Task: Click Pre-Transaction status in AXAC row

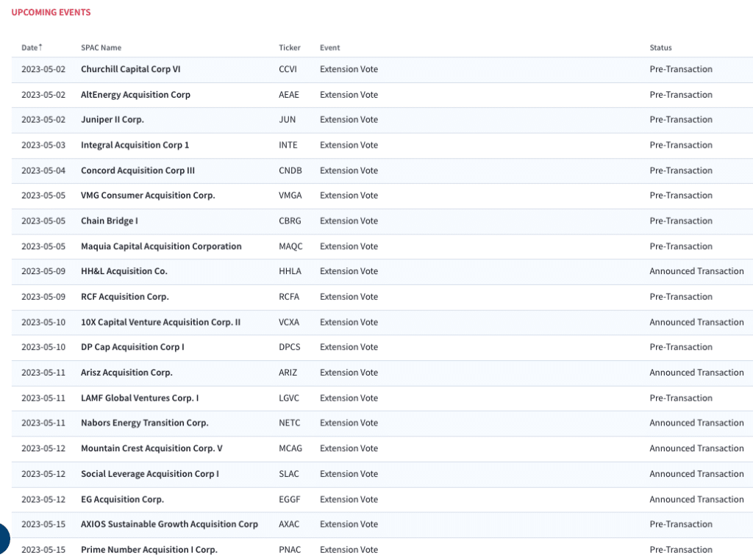Action: click(x=681, y=524)
